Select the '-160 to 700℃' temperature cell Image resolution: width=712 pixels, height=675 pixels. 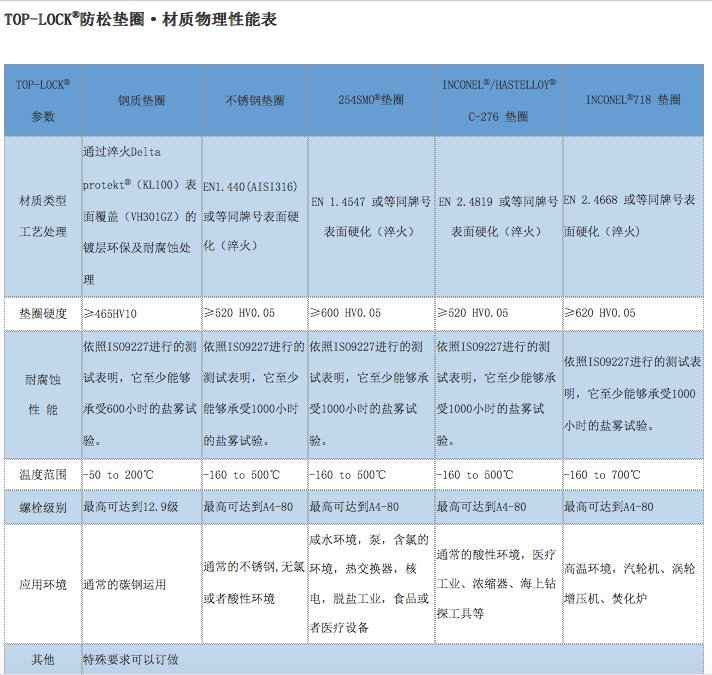(x=601, y=475)
